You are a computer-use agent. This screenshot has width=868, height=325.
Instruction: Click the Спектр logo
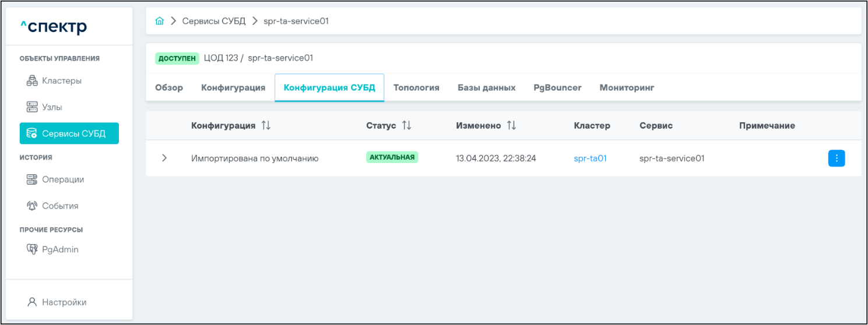coord(54,27)
